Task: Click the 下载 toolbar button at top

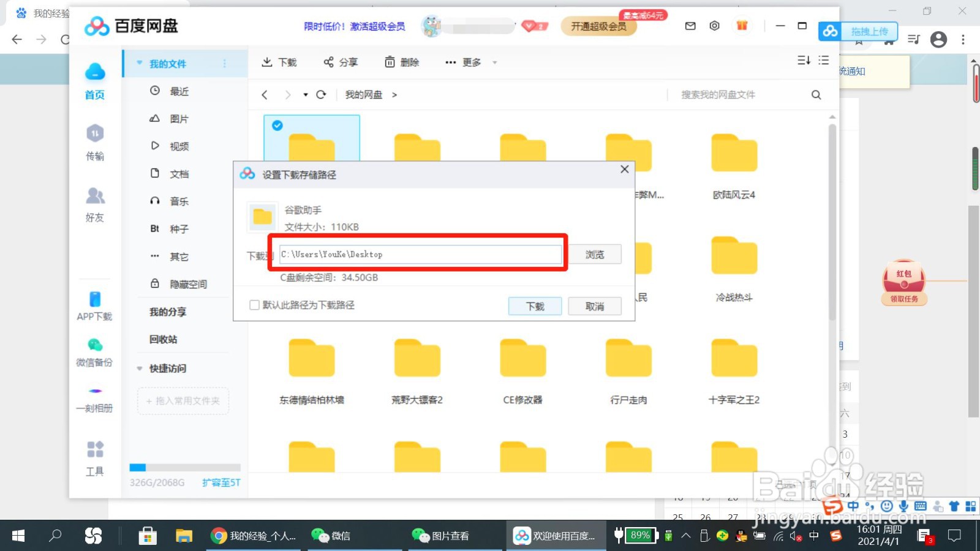Action: pos(279,62)
